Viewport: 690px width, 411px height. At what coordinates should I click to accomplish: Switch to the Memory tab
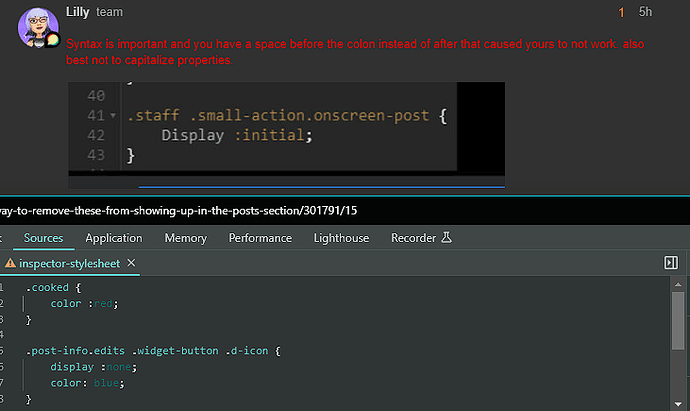click(186, 238)
